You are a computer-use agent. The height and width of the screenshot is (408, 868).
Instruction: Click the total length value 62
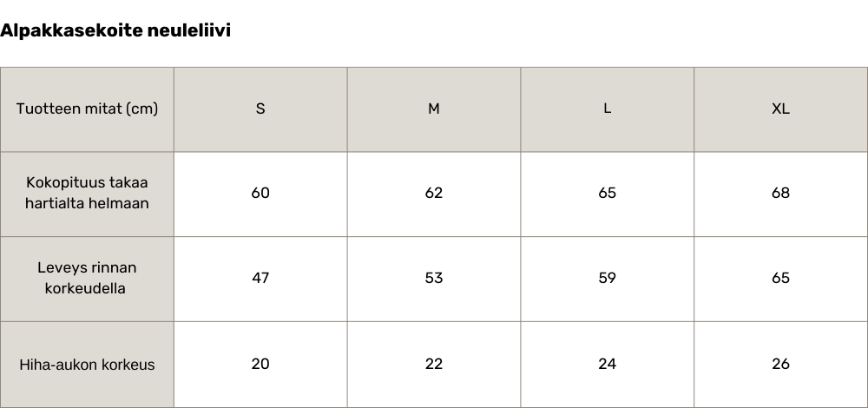[x=434, y=193]
